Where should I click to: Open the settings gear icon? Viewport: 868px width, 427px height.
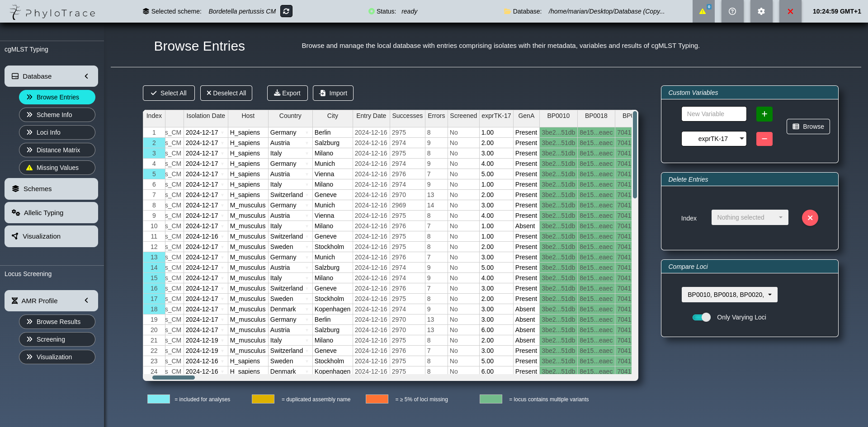coord(761,11)
